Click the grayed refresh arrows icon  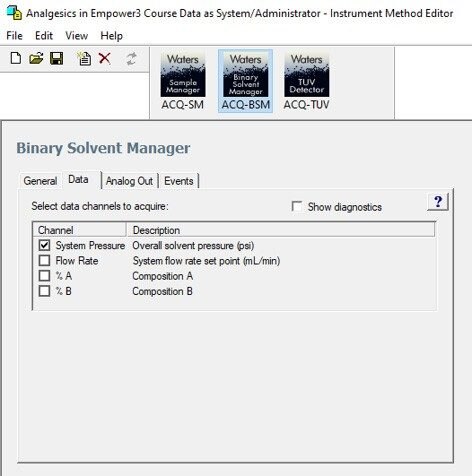point(132,59)
